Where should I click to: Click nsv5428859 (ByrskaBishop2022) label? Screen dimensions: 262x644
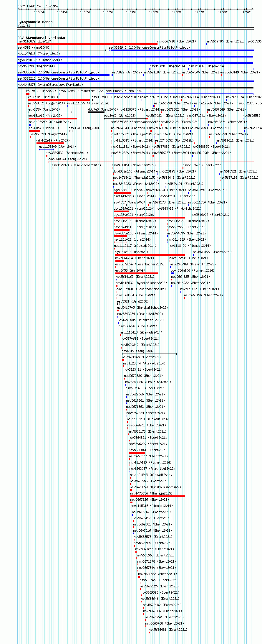156,487
